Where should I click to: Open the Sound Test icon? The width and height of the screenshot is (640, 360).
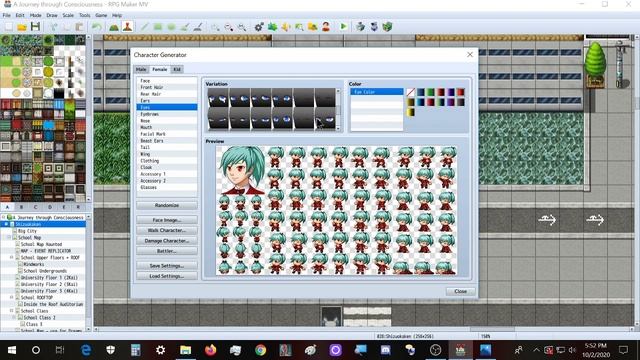point(286,27)
